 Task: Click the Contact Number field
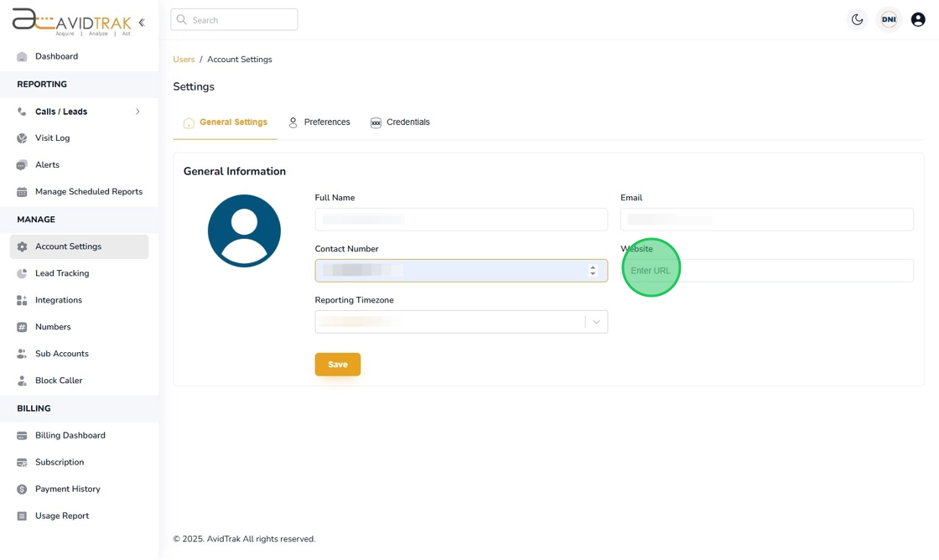coord(461,271)
